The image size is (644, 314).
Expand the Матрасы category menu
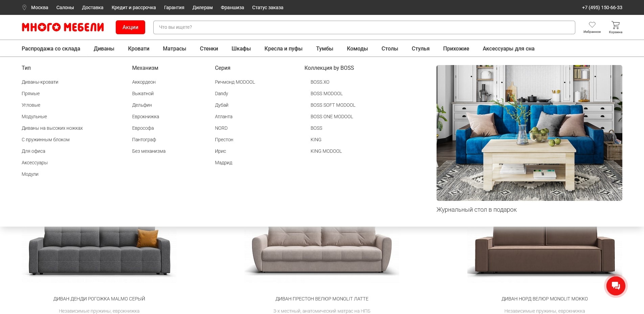[174, 49]
